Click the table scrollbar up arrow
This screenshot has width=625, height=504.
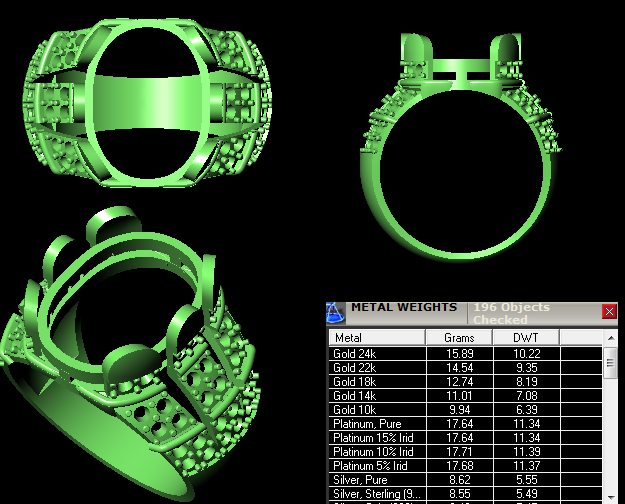[611, 338]
